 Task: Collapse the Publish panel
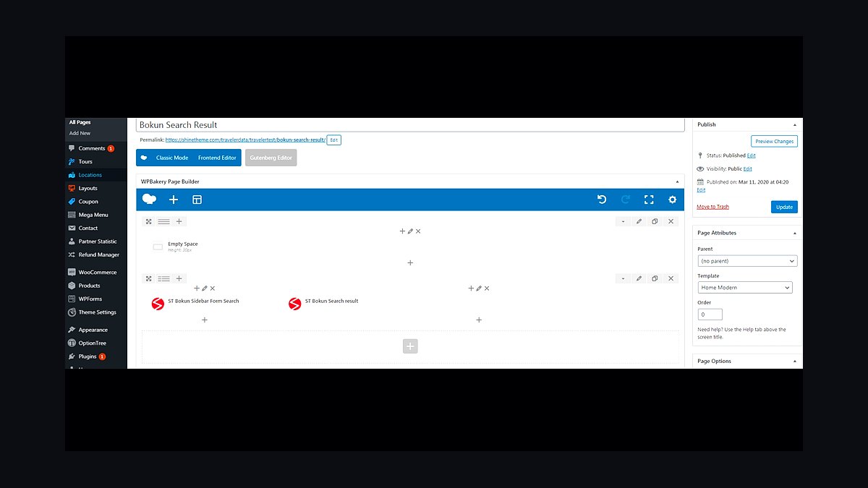[795, 124]
